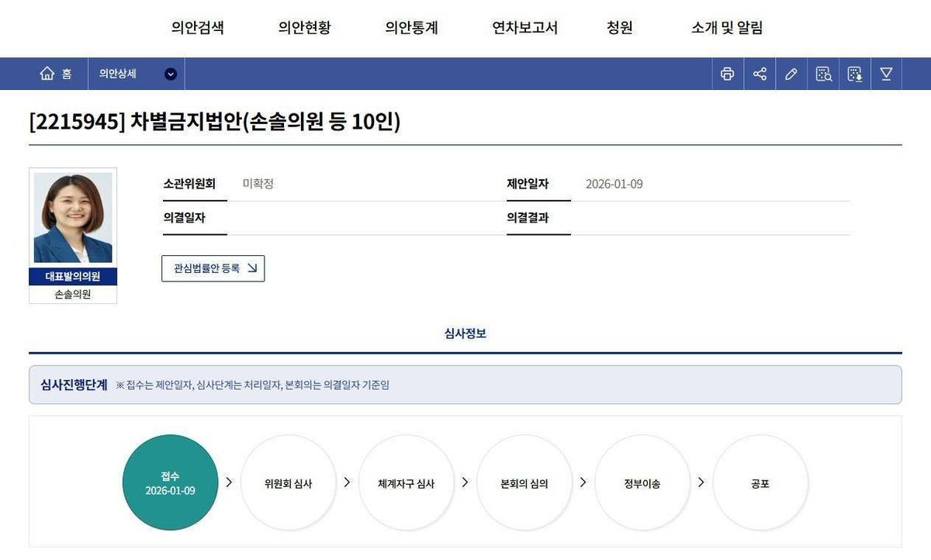Click the 체계자구 심사 stage circle
Image resolution: width=931 pixels, height=560 pixels.
(407, 482)
